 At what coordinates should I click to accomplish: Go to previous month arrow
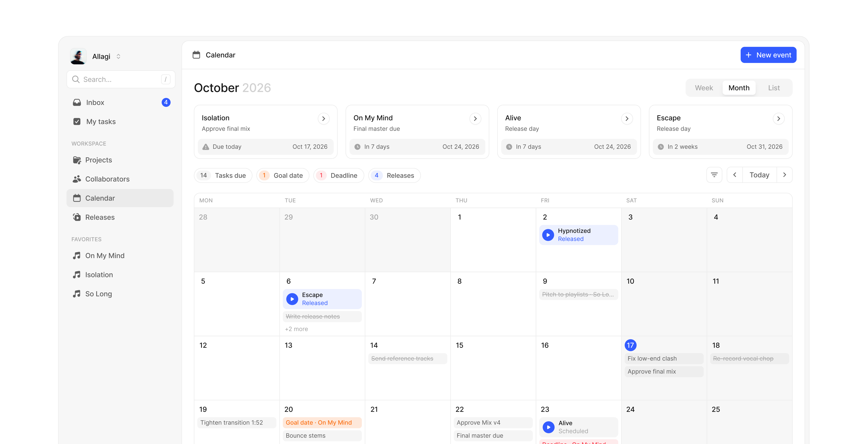pyautogui.click(x=734, y=175)
